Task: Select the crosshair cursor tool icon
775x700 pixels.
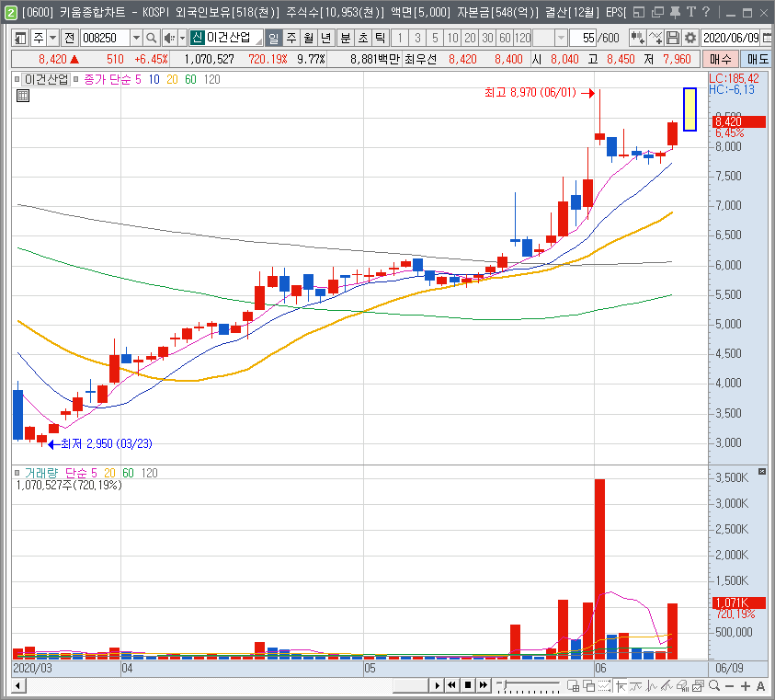Action: pos(620,685)
